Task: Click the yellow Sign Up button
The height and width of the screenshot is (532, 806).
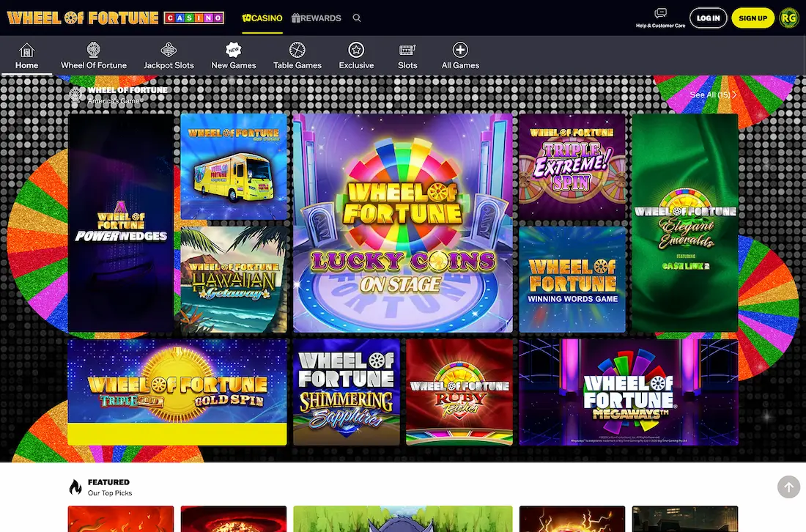Action: tap(753, 18)
